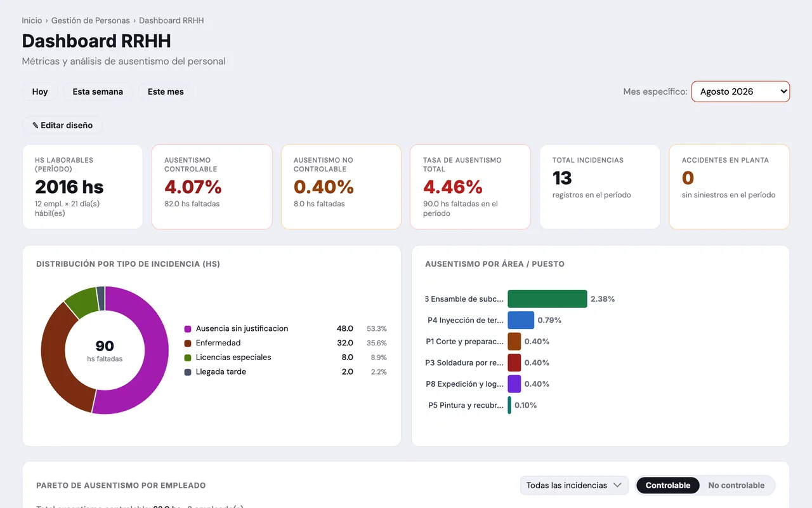Click the Enfermedad legend label
812x508 pixels.
pos(218,344)
